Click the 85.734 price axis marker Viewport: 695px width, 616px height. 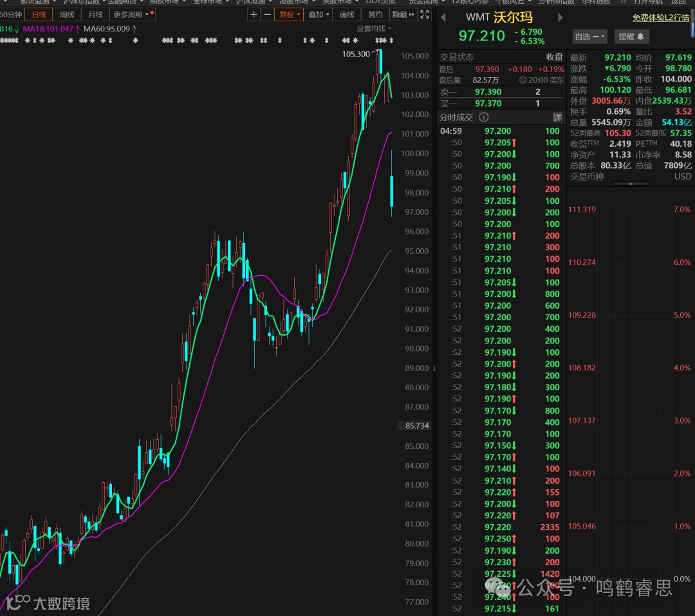(x=416, y=426)
